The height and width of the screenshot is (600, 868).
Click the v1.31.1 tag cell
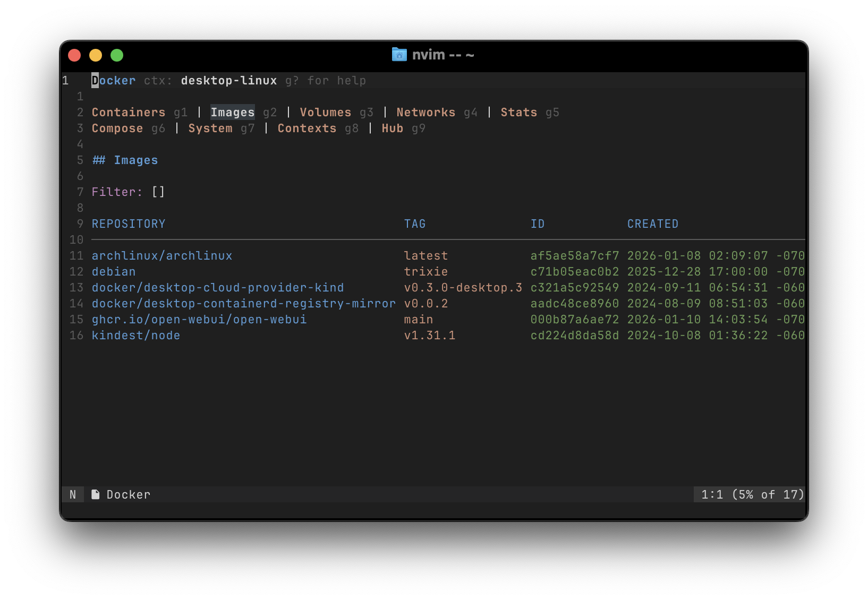[x=430, y=336]
